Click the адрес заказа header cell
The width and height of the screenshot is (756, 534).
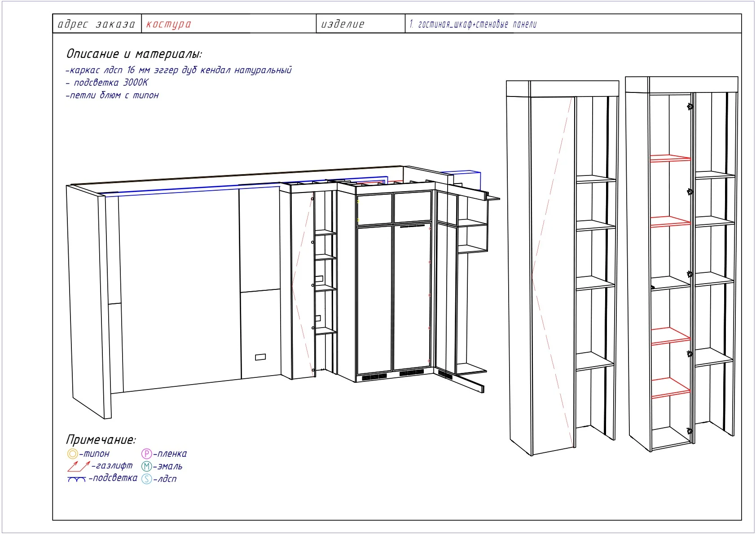pyautogui.click(x=97, y=24)
